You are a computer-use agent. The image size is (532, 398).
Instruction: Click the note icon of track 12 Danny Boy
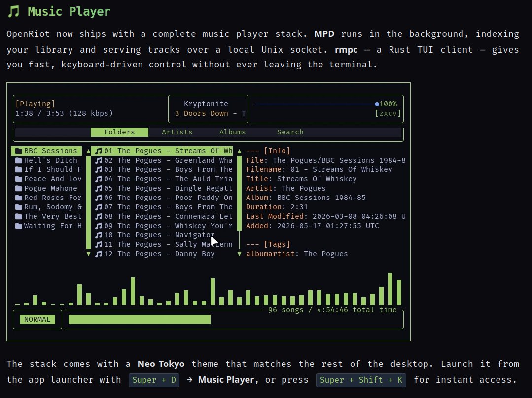99,254
